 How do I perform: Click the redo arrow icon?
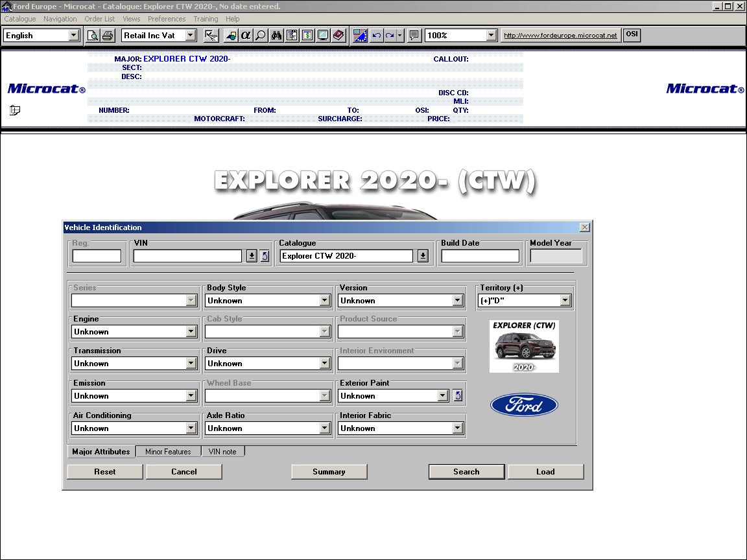click(390, 36)
